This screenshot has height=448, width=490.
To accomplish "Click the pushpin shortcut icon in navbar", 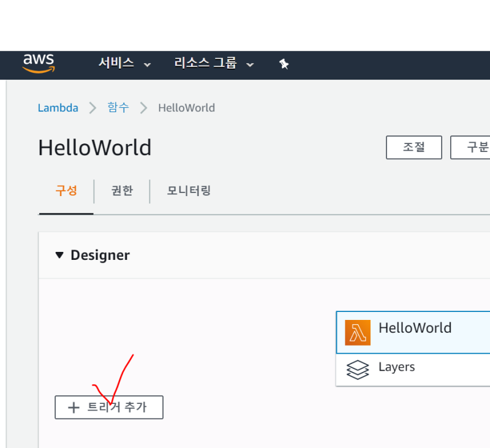I will 284,64.
